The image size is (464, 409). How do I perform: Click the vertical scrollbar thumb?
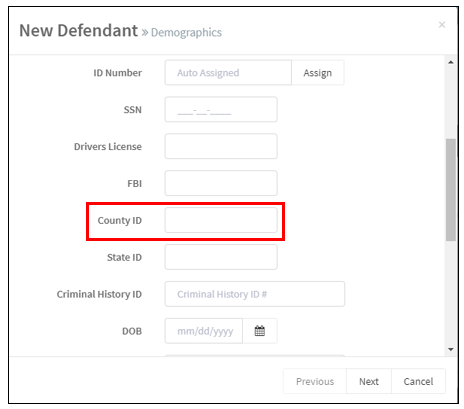(x=451, y=190)
